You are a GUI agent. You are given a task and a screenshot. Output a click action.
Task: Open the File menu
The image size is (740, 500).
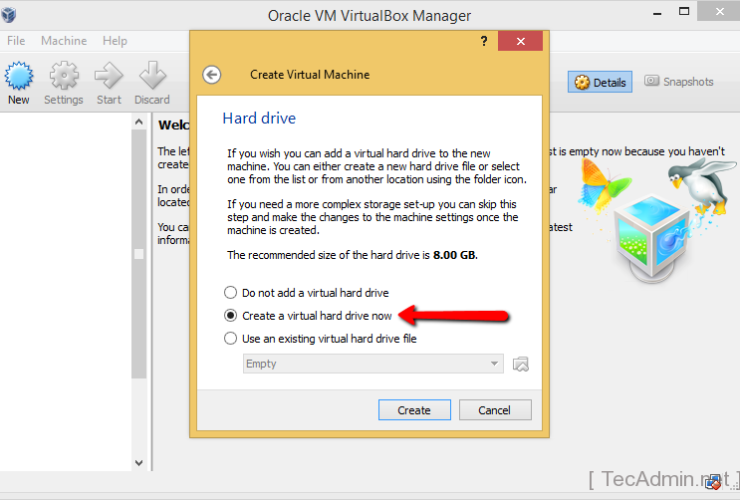16,41
